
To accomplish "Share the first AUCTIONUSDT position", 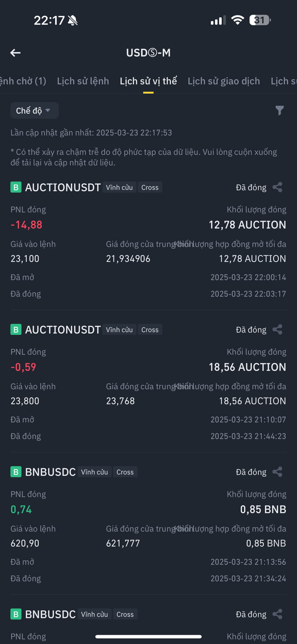I will pos(277,187).
